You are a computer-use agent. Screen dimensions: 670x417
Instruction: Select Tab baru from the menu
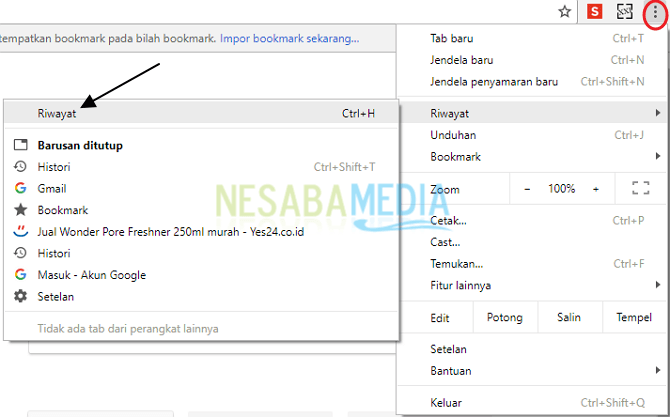[x=533, y=38]
